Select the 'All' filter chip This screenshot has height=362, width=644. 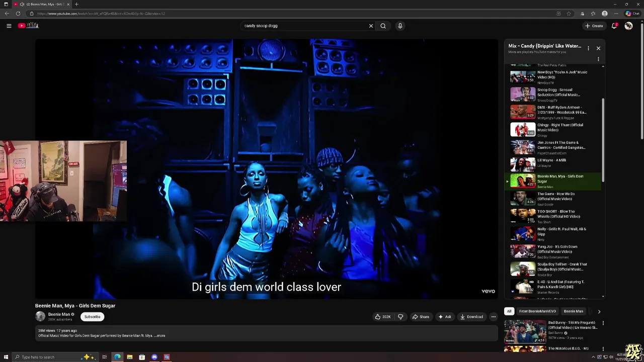(x=509, y=311)
